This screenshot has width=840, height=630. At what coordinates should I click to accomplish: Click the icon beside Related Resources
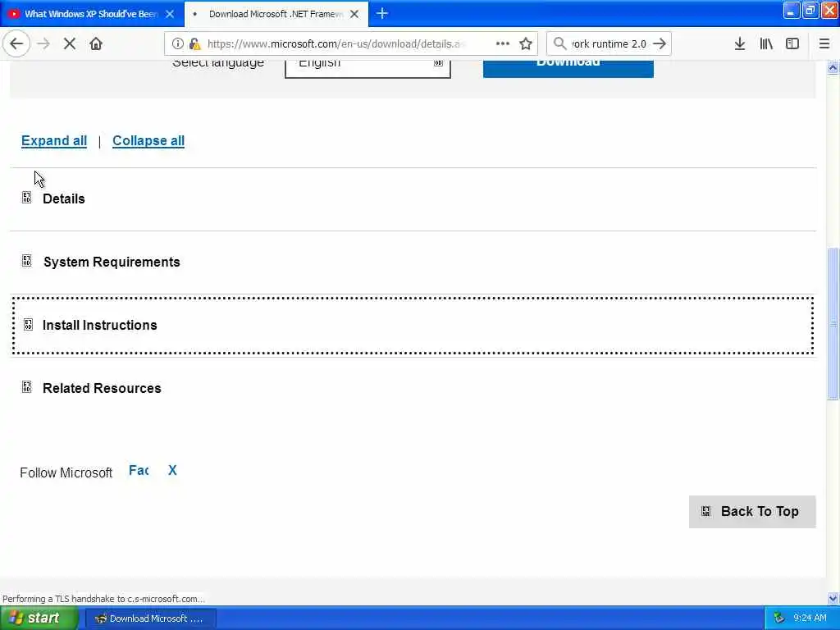pos(26,387)
